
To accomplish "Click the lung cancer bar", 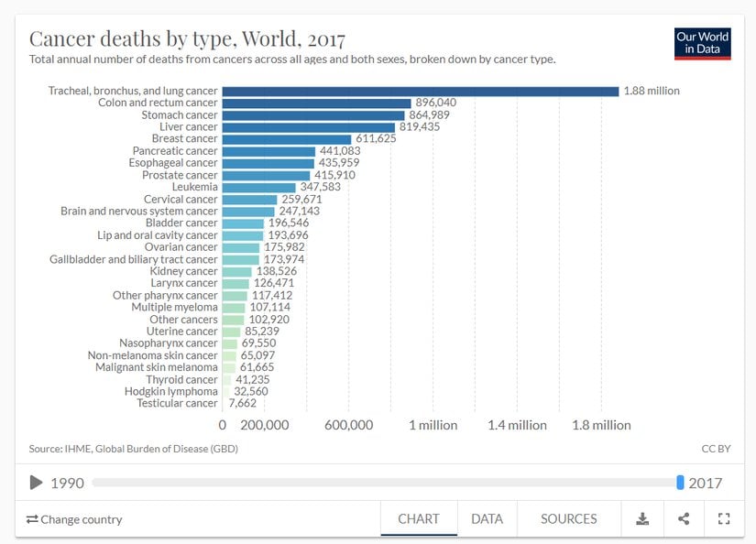I will pos(420,91).
